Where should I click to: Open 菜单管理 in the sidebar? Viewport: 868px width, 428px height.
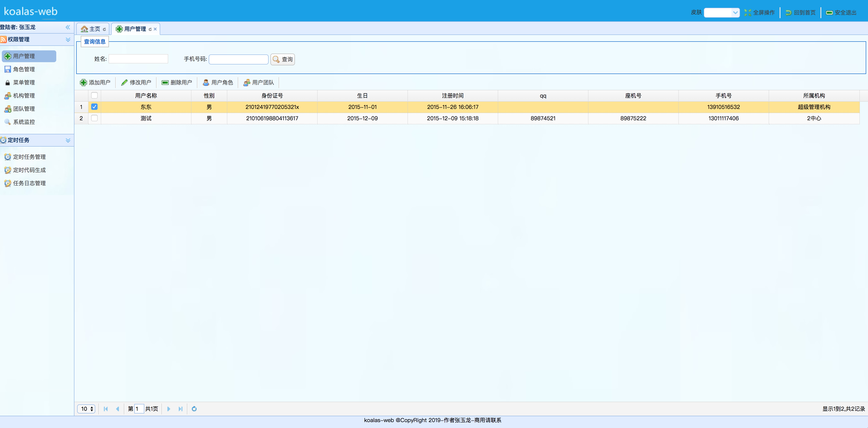click(x=20, y=83)
